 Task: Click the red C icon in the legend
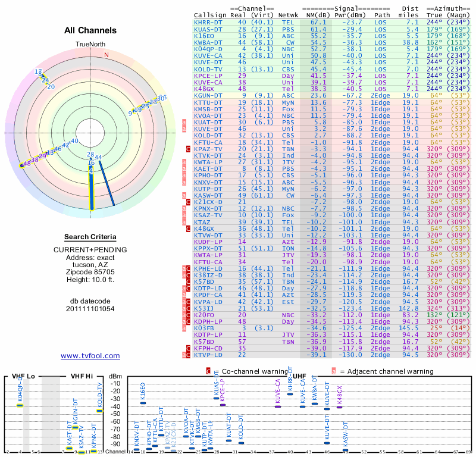[x=208, y=371]
